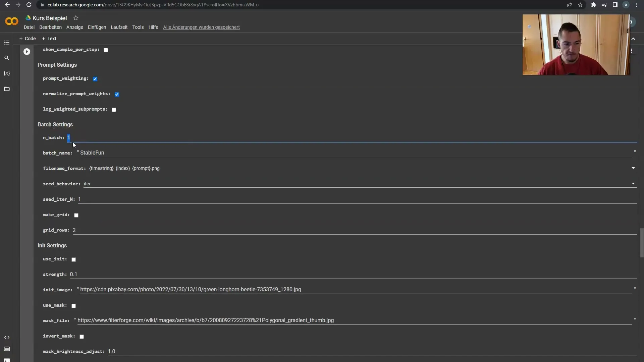Screen dimensions: 644x362
Task: Click the Batch Settings heading
Action: point(55,125)
